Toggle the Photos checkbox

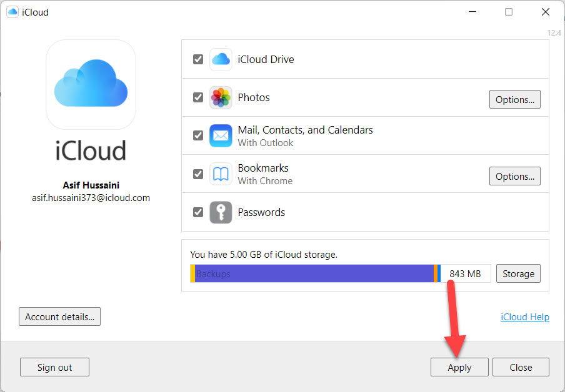(x=198, y=98)
